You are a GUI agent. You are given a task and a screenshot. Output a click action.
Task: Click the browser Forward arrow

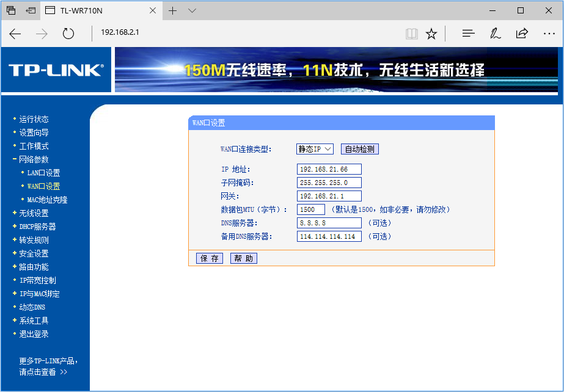coord(42,34)
